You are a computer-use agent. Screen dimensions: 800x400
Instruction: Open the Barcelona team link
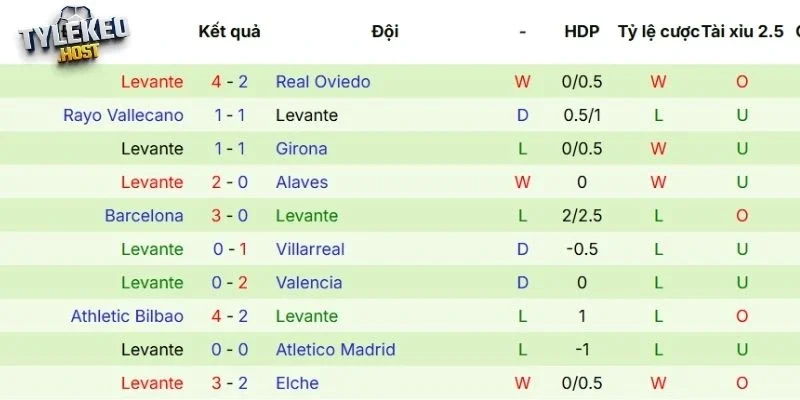[144, 216]
